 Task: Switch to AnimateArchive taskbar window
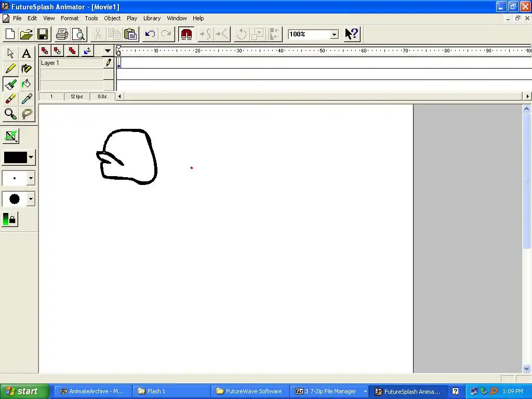click(92, 392)
